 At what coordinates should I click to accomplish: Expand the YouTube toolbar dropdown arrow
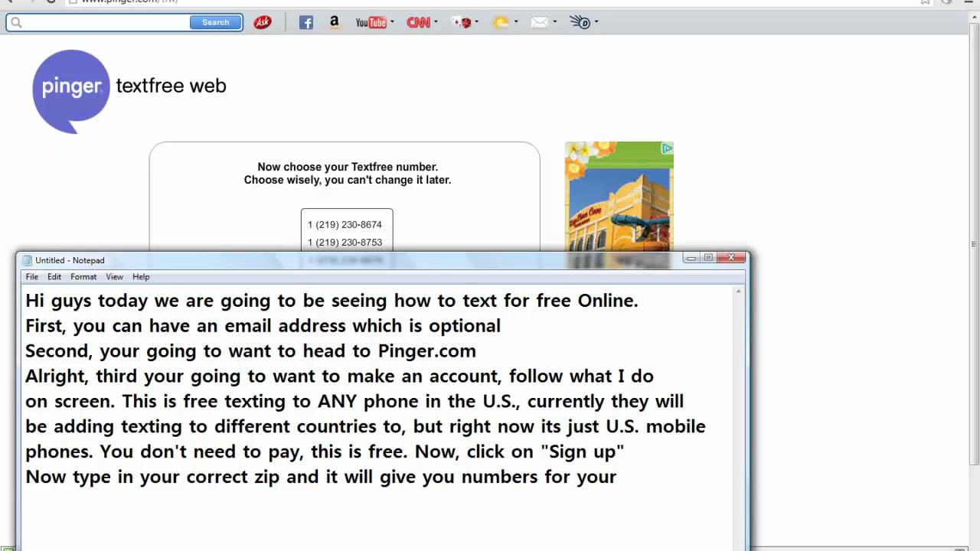(392, 21)
